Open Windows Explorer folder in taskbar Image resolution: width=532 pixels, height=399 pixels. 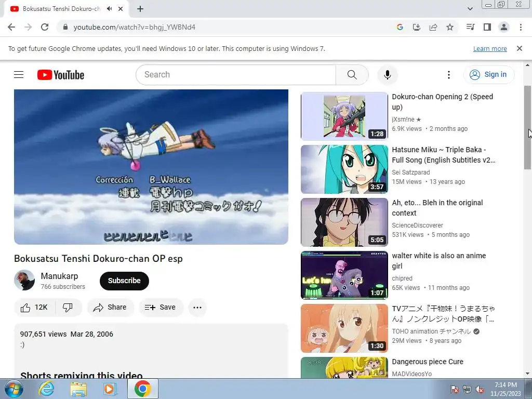78,389
